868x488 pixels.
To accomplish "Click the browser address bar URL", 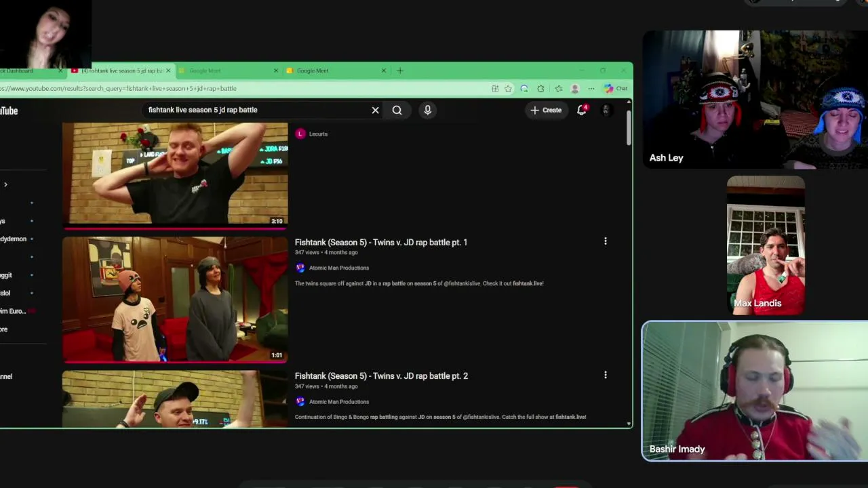I will tap(119, 88).
